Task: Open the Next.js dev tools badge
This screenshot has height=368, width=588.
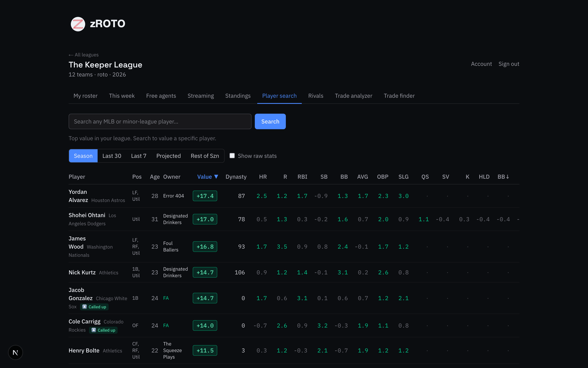Action: pyautogui.click(x=15, y=352)
